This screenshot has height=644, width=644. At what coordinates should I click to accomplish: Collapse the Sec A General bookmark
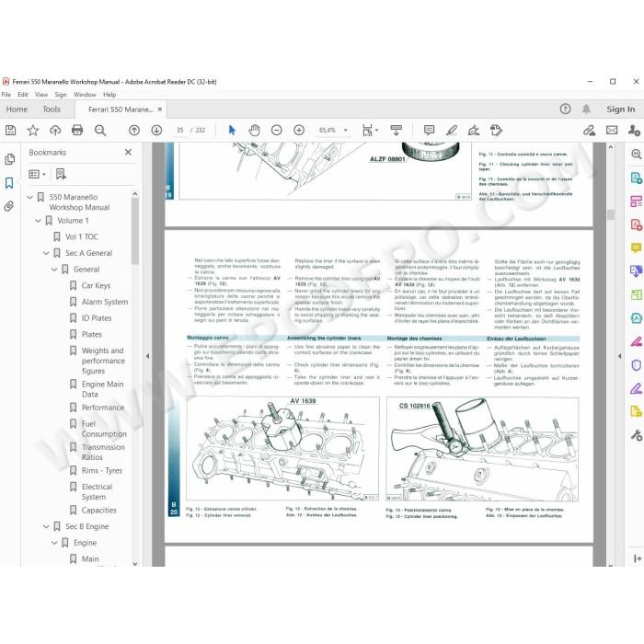[46, 253]
